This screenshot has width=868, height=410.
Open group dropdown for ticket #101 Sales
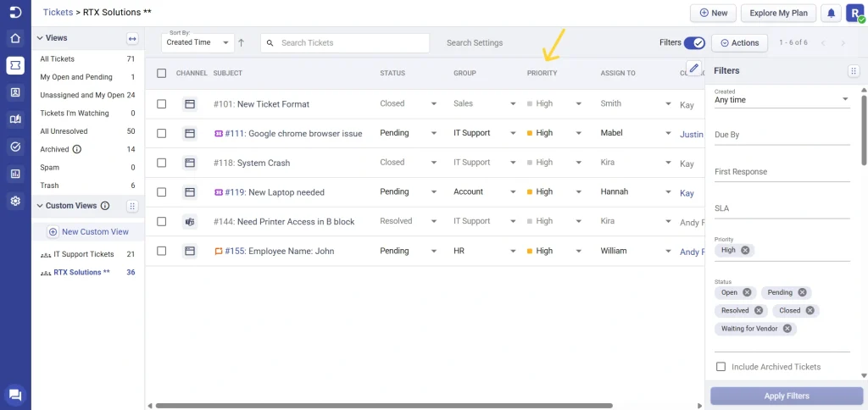(x=513, y=104)
